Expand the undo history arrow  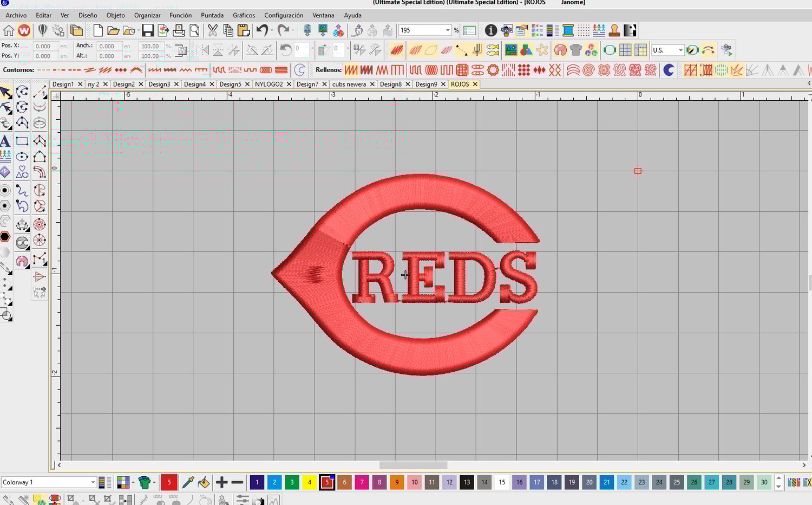[272, 30]
